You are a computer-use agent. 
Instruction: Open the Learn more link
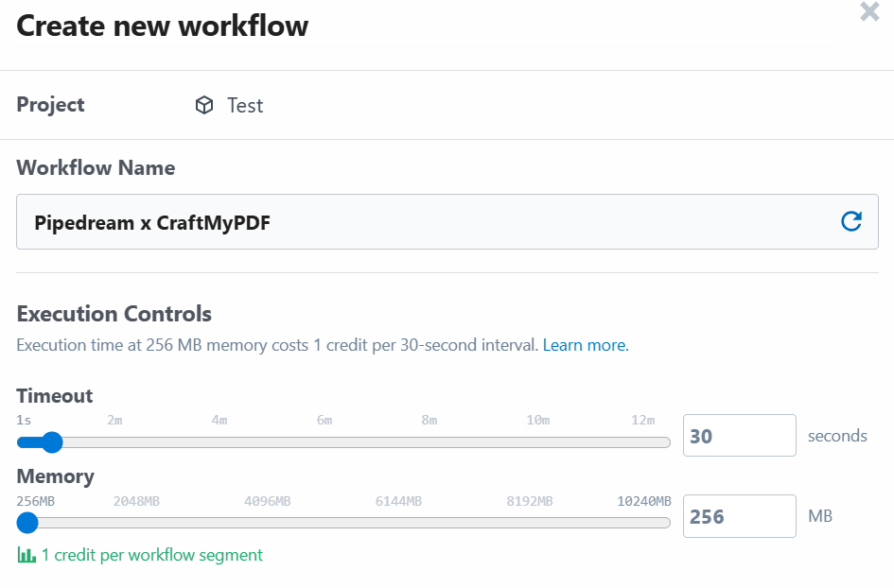point(585,345)
